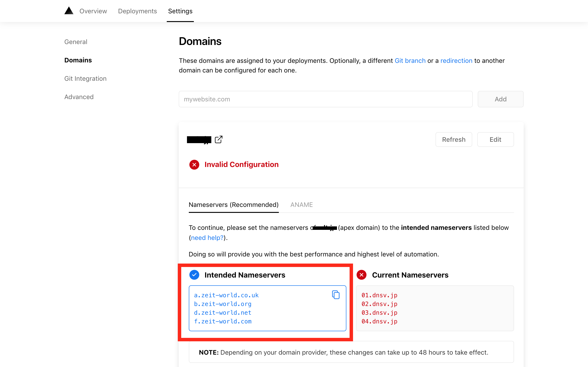Screen dimensions: 588x367
Task: Click the red X beside Current Nameservers
Action: click(362, 275)
